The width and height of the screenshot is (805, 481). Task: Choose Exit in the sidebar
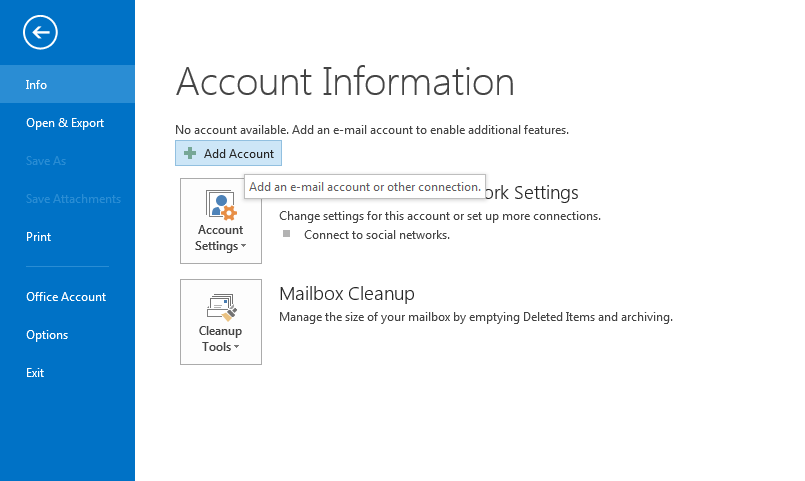67,373
